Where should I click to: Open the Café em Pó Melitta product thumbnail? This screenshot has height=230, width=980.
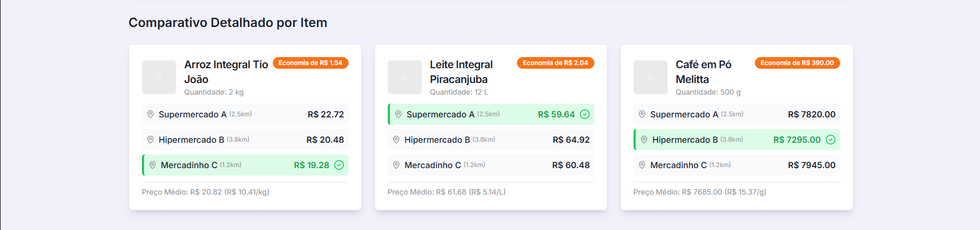[x=651, y=77]
